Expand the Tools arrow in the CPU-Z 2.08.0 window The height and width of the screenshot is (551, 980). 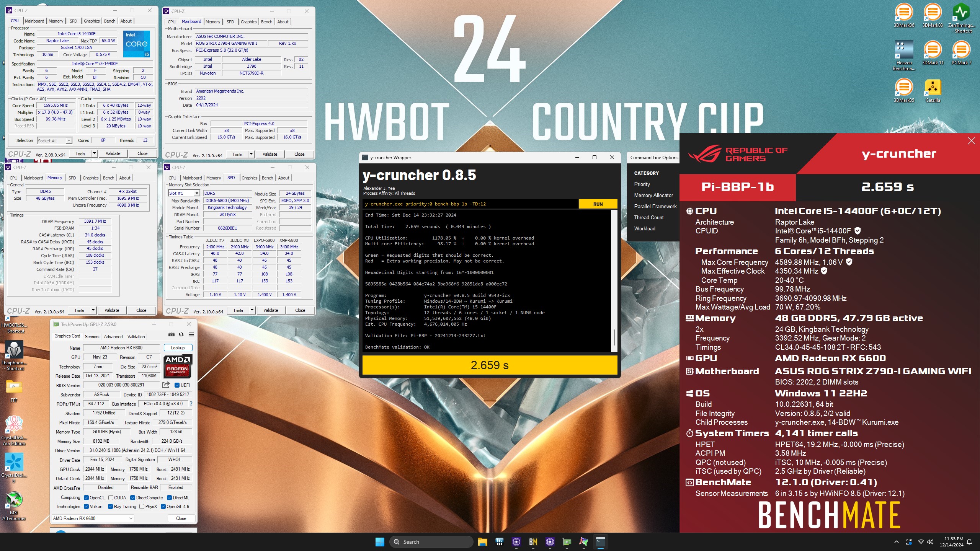(94, 153)
